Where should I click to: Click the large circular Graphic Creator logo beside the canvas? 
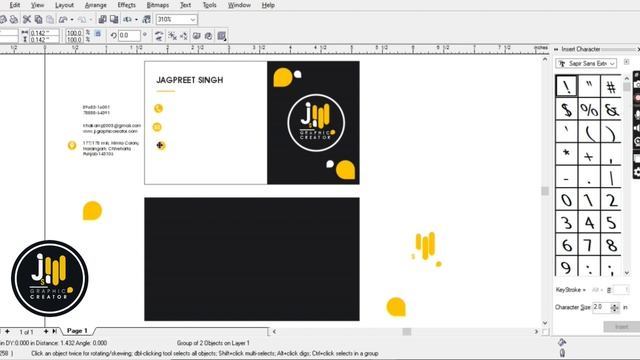pyautogui.click(x=50, y=278)
